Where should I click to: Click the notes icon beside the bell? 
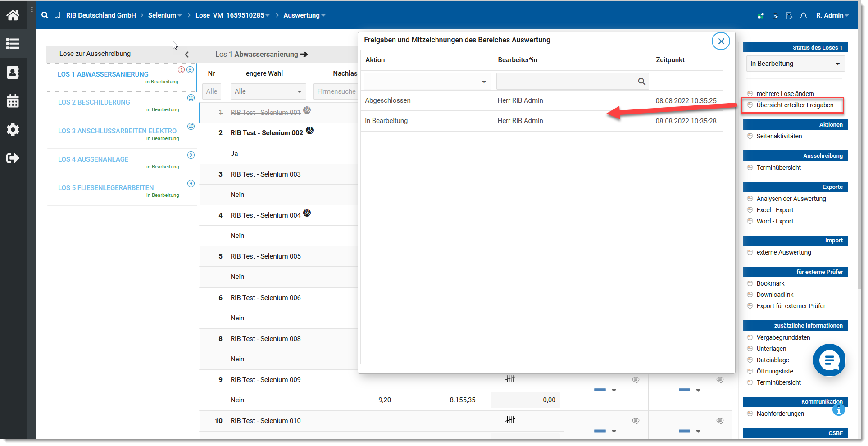pos(789,16)
